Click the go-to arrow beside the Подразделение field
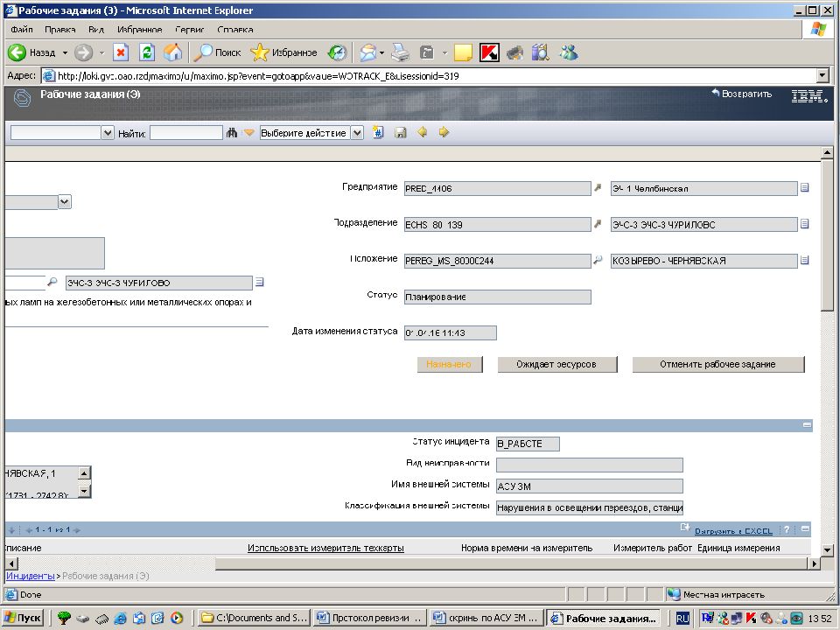Screen dimensions: 840x630 598,224
